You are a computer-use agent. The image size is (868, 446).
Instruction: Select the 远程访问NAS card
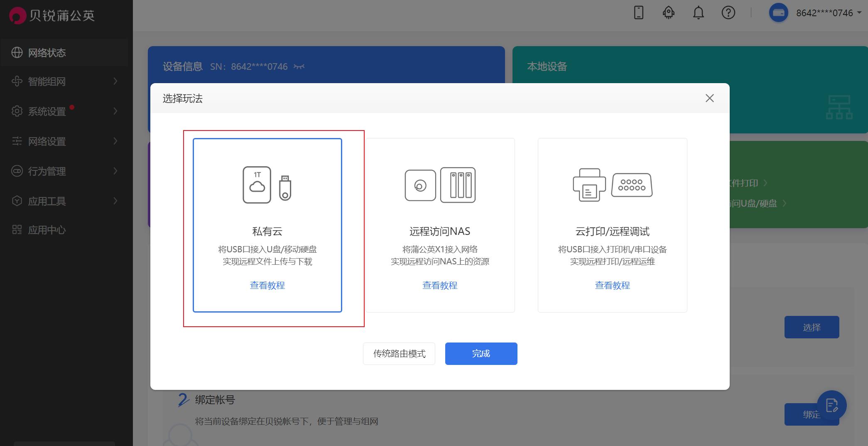pyautogui.click(x=439, y=225)
